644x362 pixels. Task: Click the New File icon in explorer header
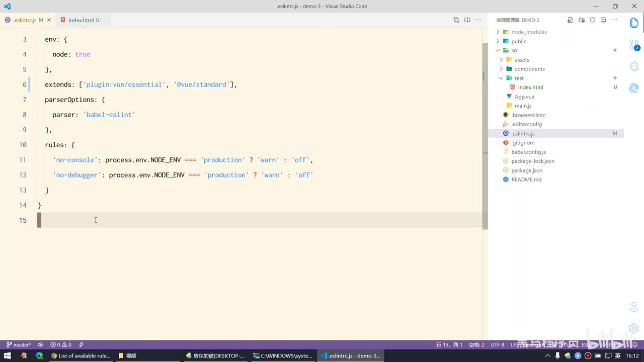pyautogui.click(x=570, y=20)
